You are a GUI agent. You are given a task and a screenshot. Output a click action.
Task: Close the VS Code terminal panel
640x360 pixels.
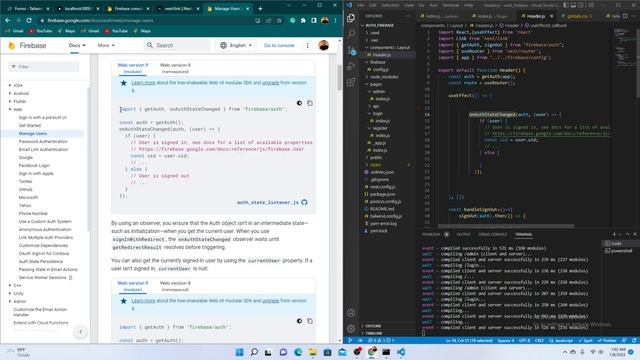635,234
